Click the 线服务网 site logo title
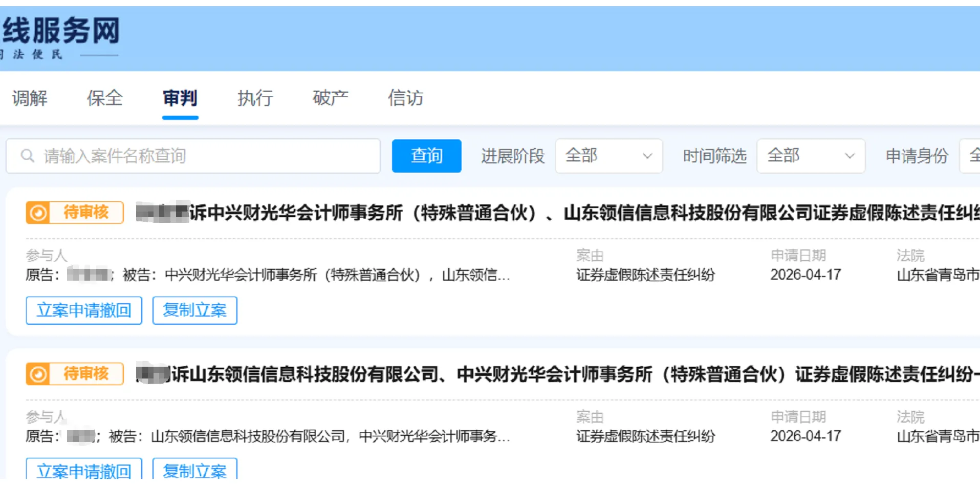The width and height of the screenshot is (980, 484). 60,30
